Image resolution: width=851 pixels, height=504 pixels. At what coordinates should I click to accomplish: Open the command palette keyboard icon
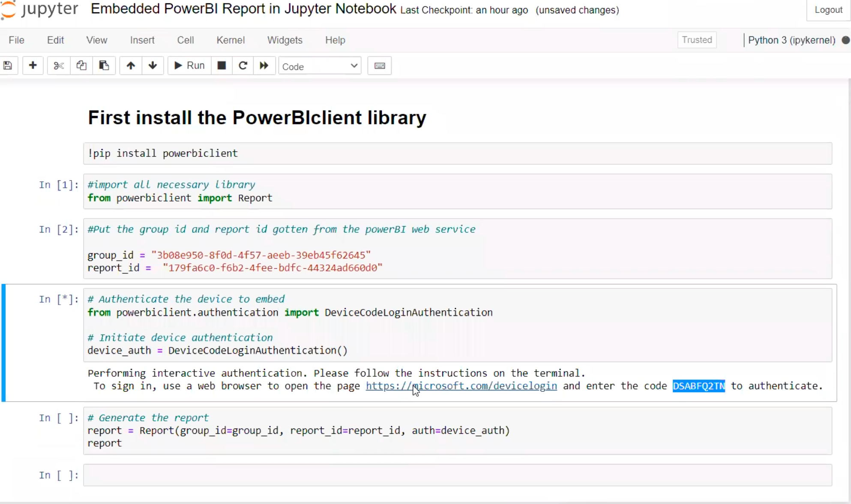click(380, 66)
